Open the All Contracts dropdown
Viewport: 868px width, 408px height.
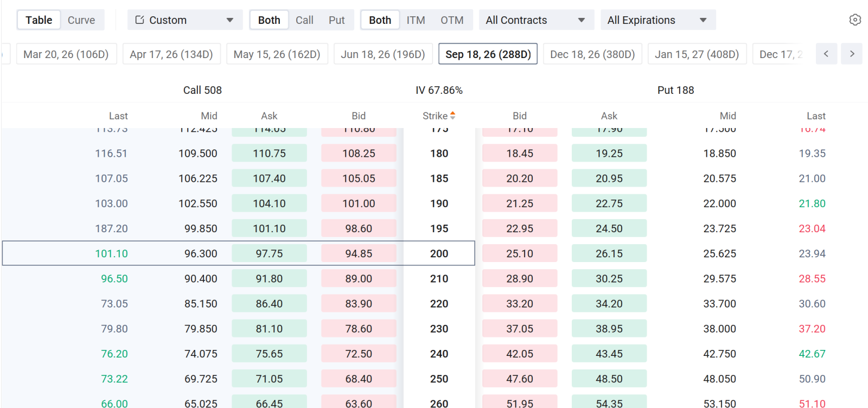tap(536, 20)
